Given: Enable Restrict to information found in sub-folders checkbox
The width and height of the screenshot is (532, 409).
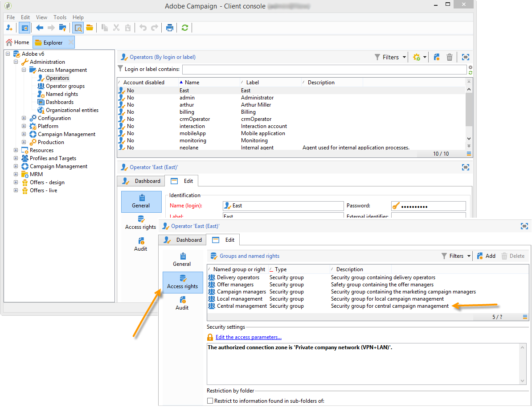Looking at the screenshot, I should 210,401.
